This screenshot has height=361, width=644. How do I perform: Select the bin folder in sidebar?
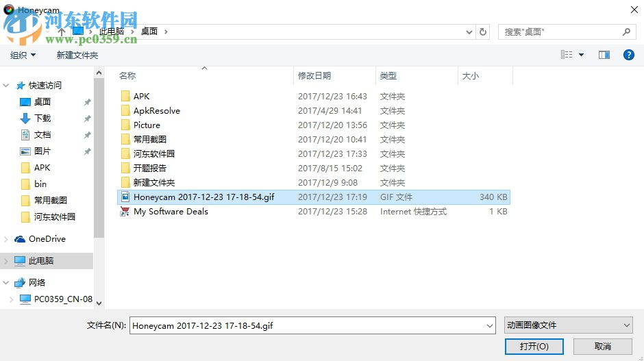coord(40,184)
